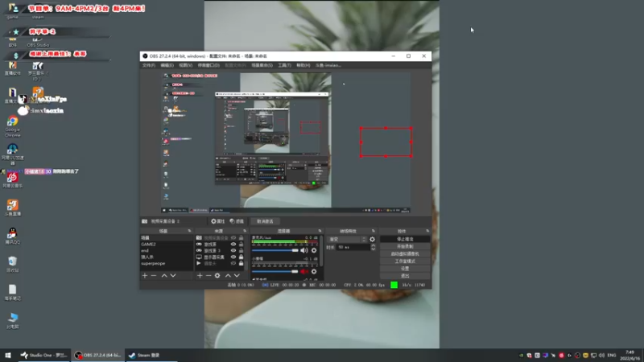Open source properties gear in Sources dock
The height and width of the screenshot is (362, 644).
217,276
